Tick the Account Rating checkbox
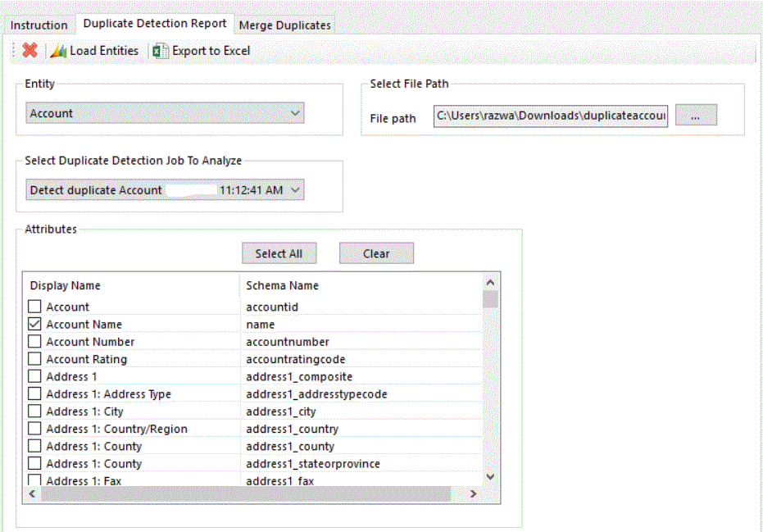 [x=34, y=359]
